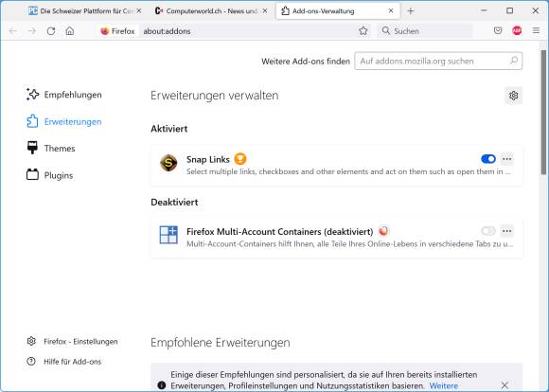Image resolution: width=549 pixels, height=392 pixels.
Task: Close the Die Schweizer Plattform tab
Action: click(139, 11)
